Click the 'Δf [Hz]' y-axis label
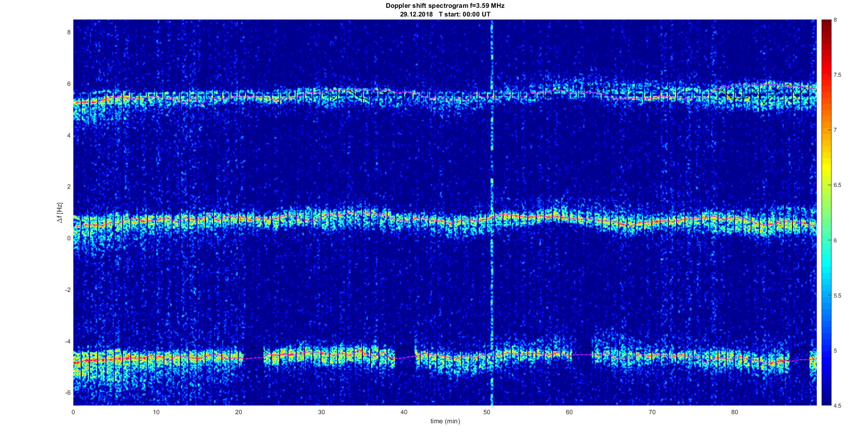 [59, 213]
